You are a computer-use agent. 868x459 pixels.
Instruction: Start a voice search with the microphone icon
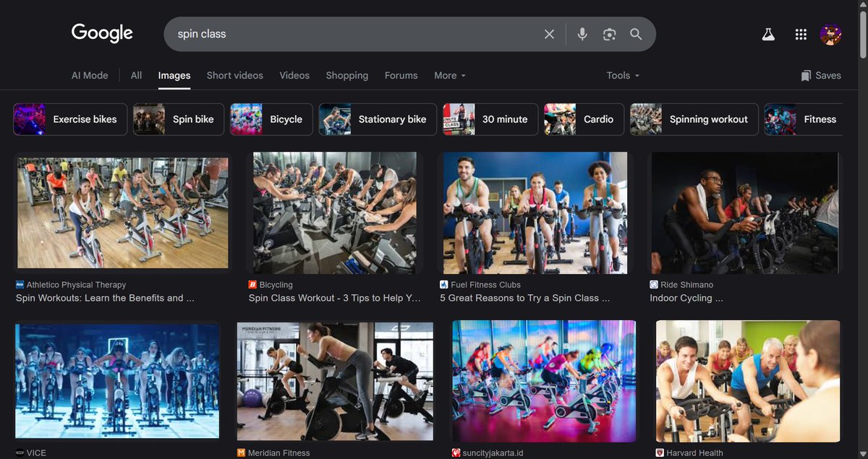click(582, 33)
